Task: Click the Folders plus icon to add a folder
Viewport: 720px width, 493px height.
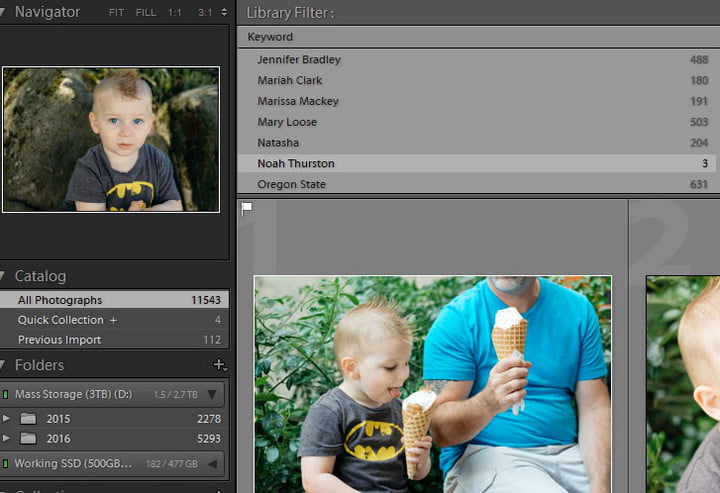Action: (219, 365)
